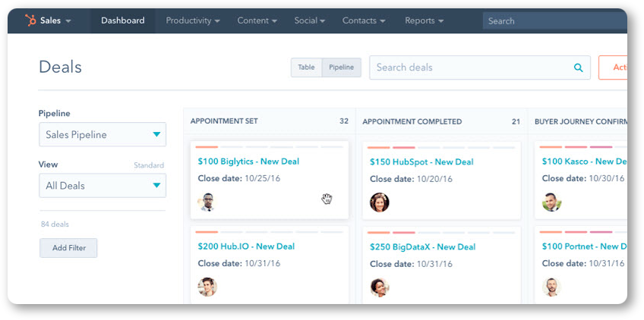Open the owner avatar on the Hub.IO deal
This screenshot has width=644, height=320.
coord(207,287)
